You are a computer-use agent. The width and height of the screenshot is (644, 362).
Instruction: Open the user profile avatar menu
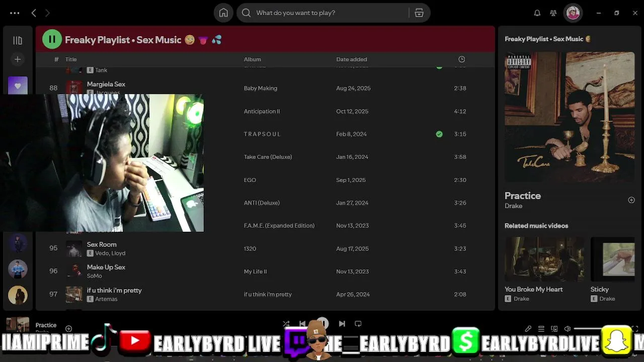pos(573,13)
